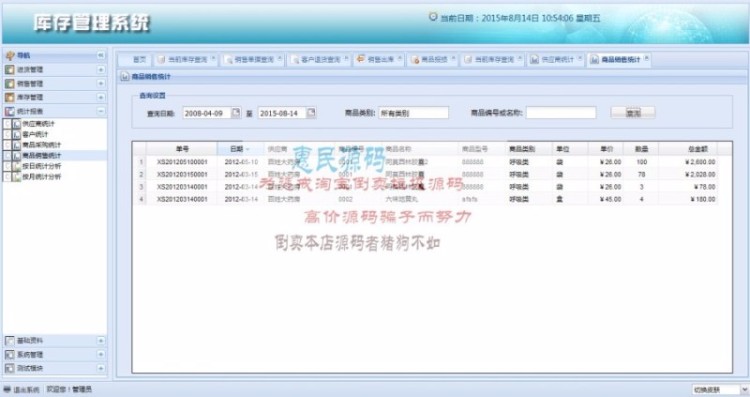
Task: Sort by the 日期 column header
Action: pos(240,149)
